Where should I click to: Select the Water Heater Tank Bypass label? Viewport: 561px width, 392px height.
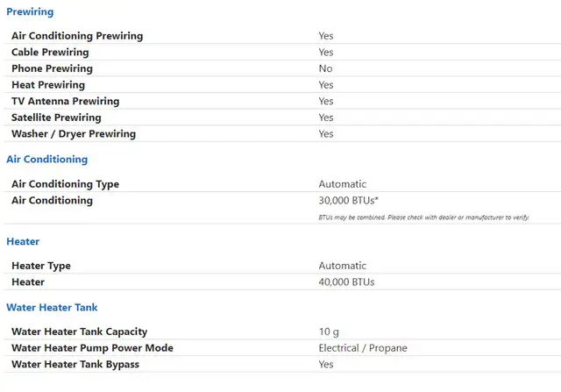click(x=75, y=365)
